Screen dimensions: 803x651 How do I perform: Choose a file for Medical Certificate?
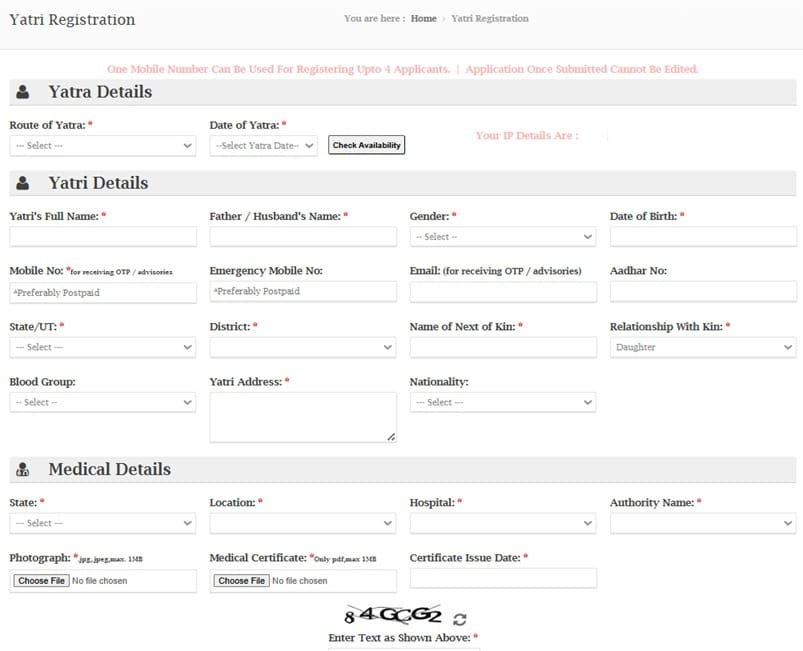click(x=241, y=580)
